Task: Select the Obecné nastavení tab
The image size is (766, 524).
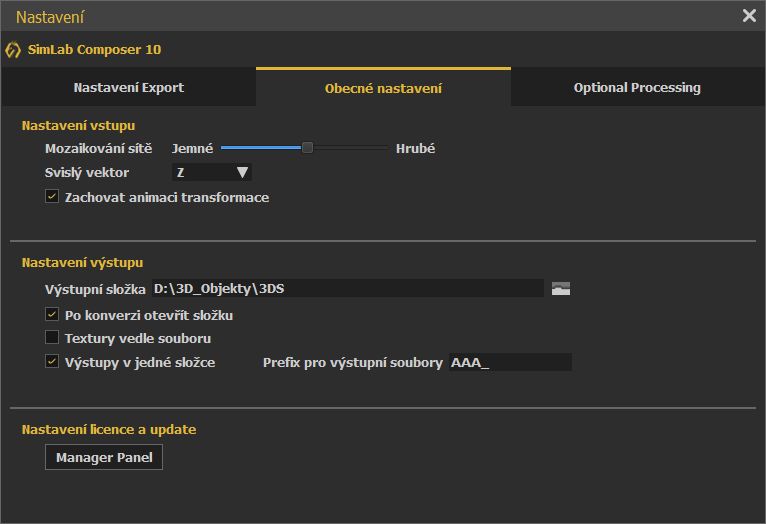Action: (383, 87)
